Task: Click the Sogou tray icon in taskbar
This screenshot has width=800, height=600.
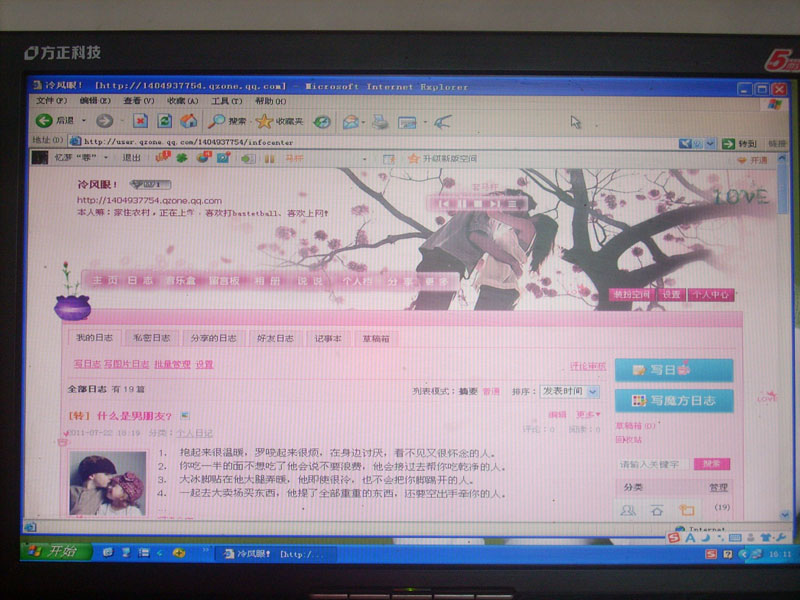Action: [x=710, y=554]
